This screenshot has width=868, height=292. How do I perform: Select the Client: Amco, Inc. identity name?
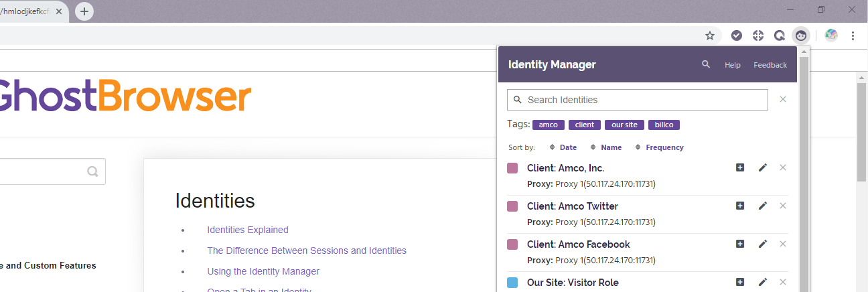coord(566,168)
